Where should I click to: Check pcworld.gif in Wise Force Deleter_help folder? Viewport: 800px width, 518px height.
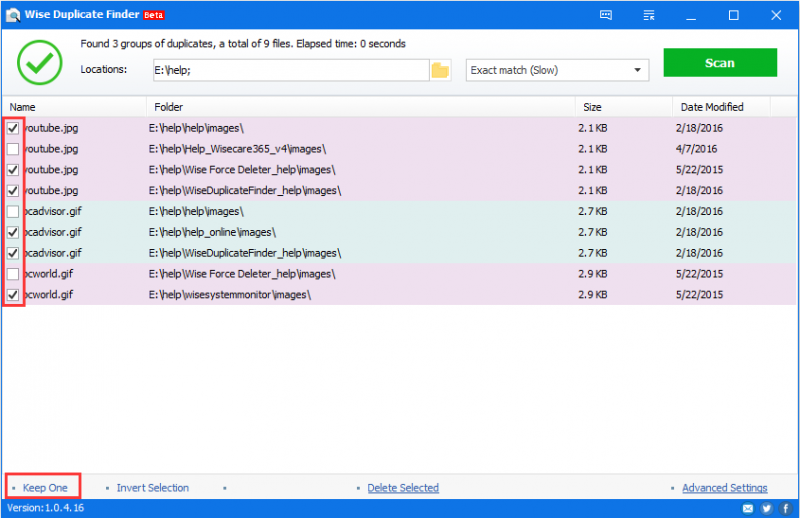pos(13,274)
